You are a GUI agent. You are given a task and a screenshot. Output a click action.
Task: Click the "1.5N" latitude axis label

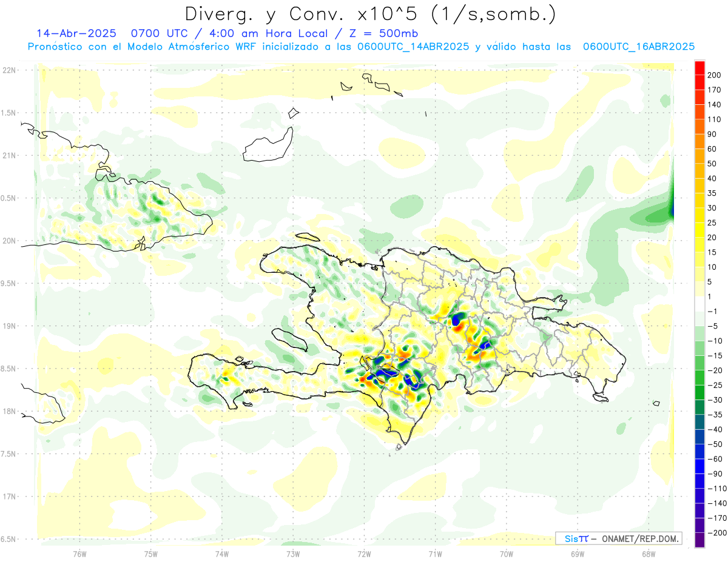pyautogui.click(x=8, y=113)
